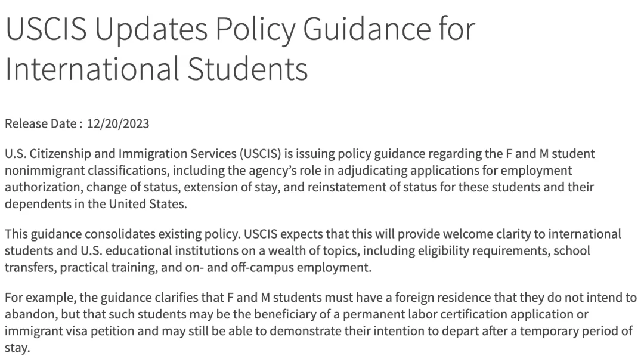Click "dependents in the United States"

pyautogui.click(x=95, y=203)
